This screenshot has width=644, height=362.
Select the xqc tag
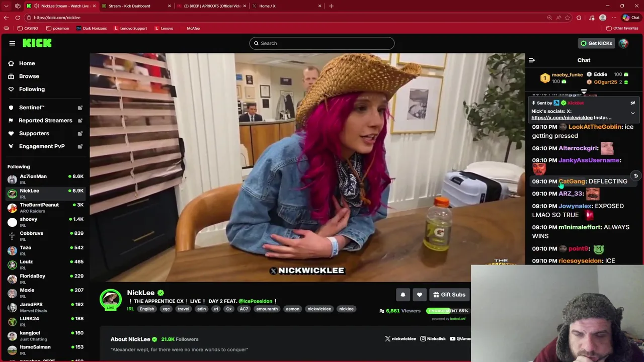[x=166, y=309]
